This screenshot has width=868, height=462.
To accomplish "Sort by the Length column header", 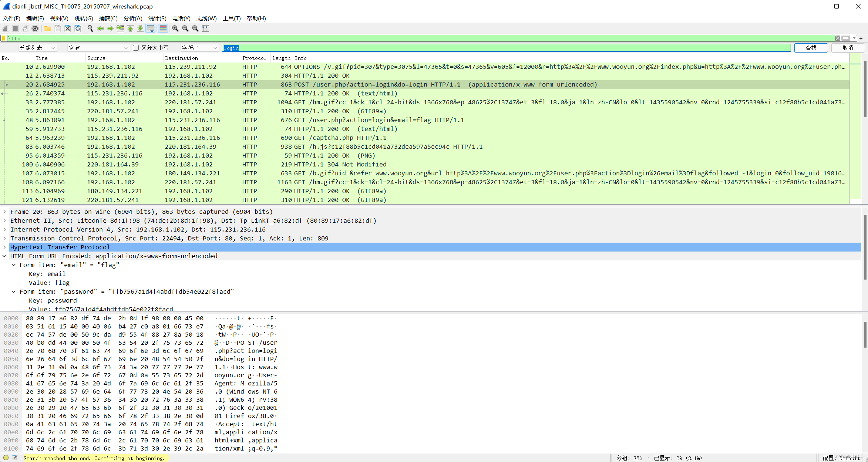I will 281,58.
